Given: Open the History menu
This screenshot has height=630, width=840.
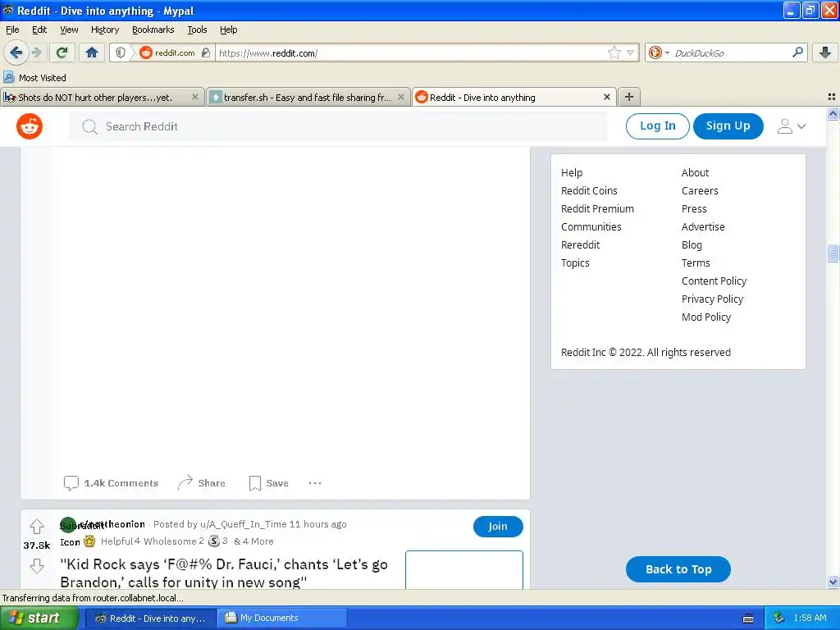Looking at the screenshot, I should 105,30.
